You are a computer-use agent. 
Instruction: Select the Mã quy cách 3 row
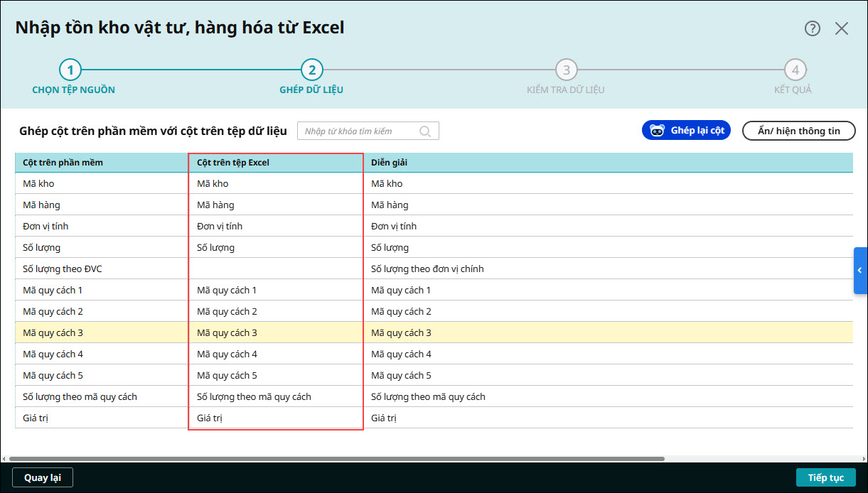tap(101, 332)
